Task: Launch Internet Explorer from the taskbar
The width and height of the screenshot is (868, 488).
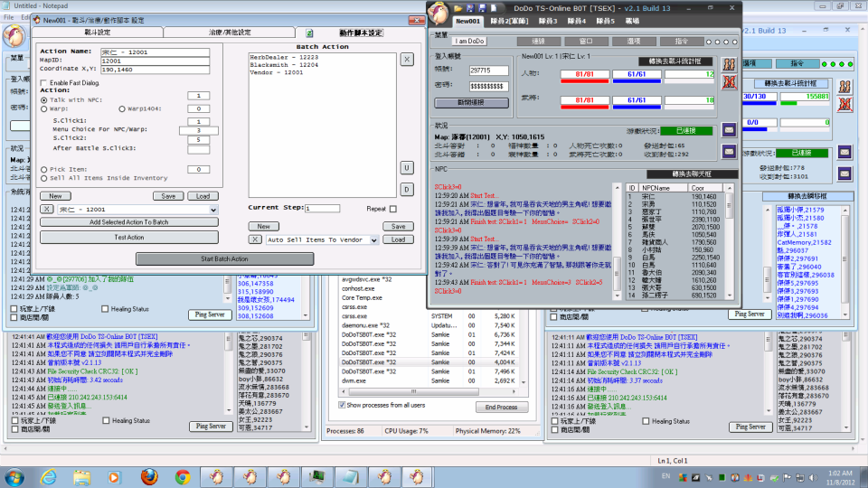Action: coord(49,477)
